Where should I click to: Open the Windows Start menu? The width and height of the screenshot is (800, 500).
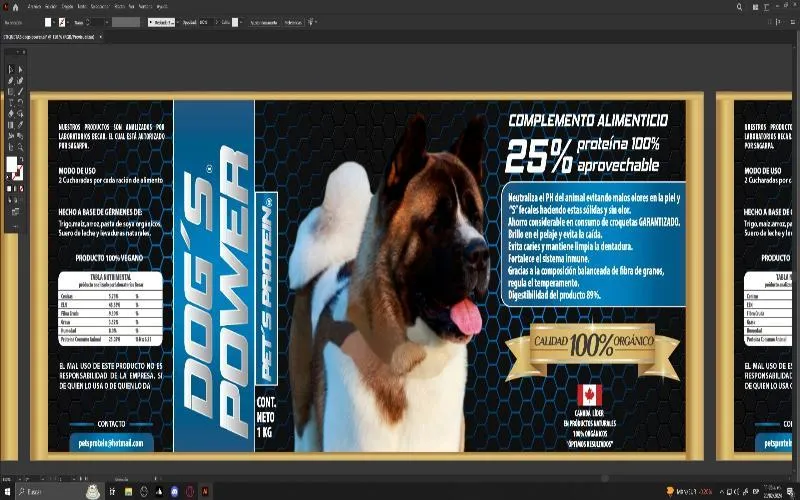[x=7, y=492]
